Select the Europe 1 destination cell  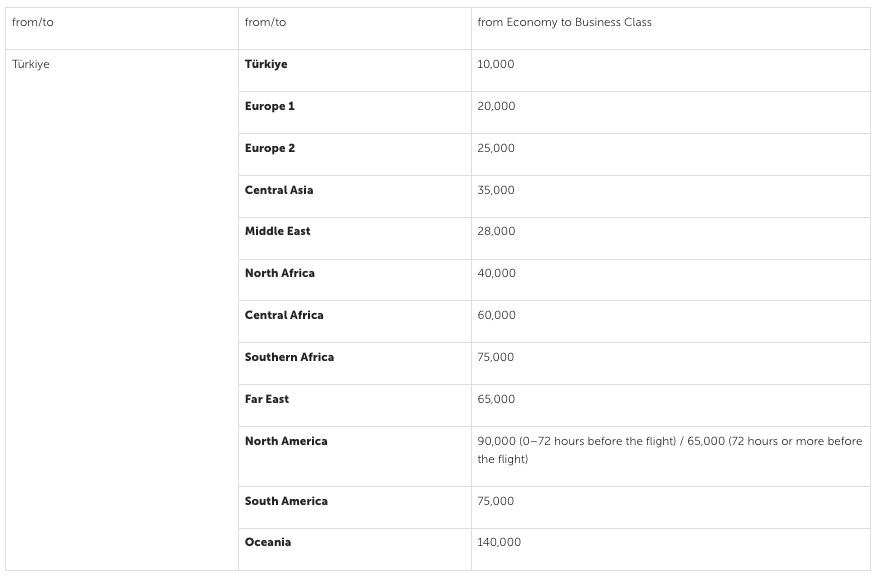(270, 106)
